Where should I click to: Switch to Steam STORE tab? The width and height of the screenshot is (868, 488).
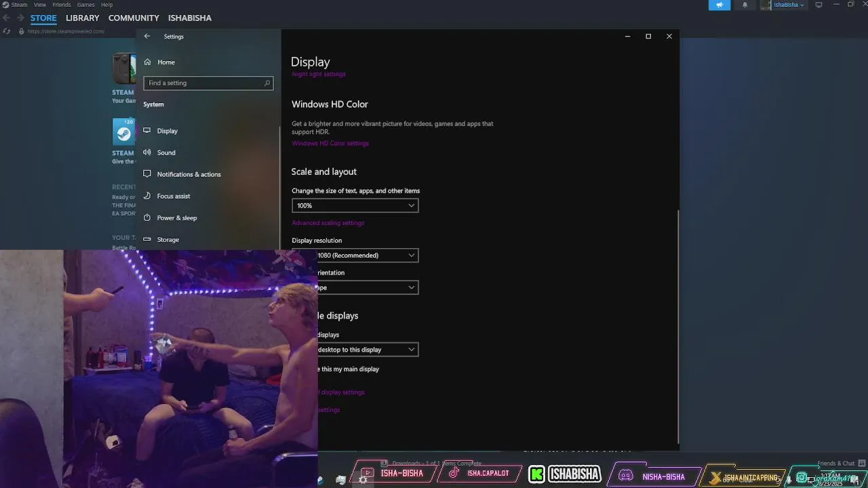43,18
